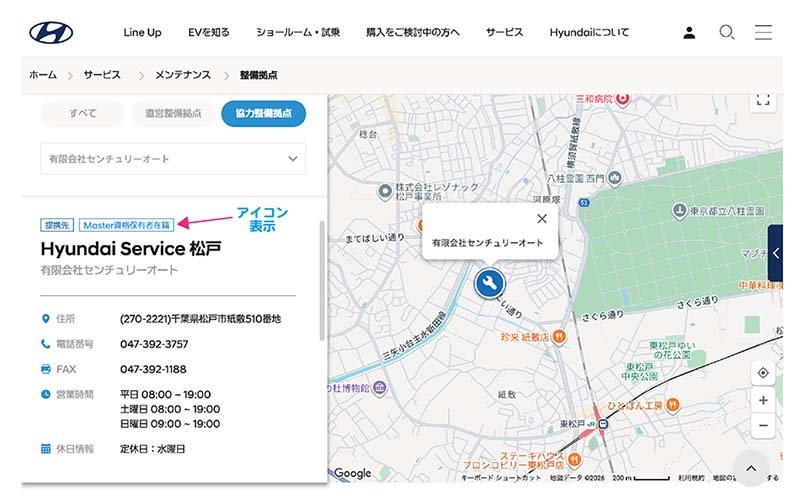Click the ひとぱん工房 restaurant pin

[x=673, y=406]
